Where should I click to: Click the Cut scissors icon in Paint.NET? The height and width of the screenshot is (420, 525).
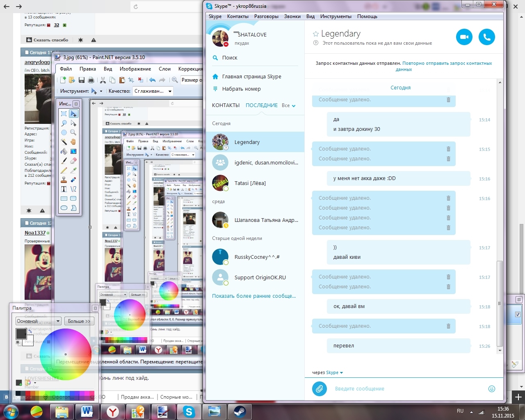103,80
